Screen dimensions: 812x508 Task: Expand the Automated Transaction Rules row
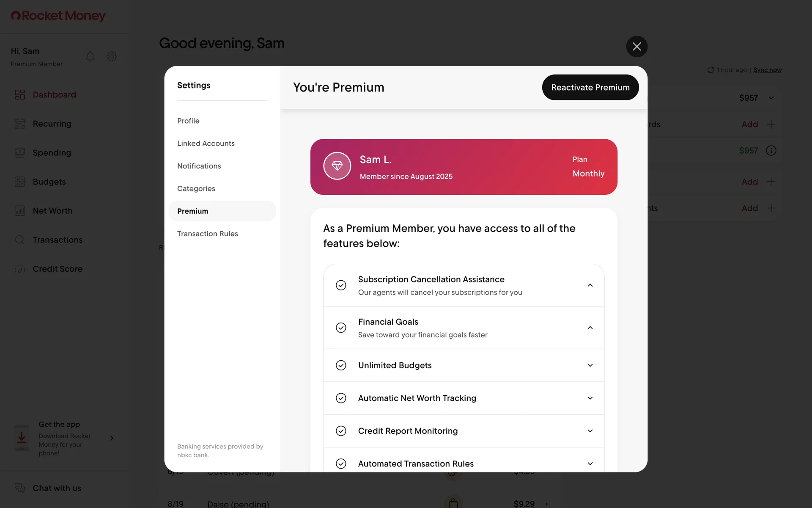(x=590, y=464)
